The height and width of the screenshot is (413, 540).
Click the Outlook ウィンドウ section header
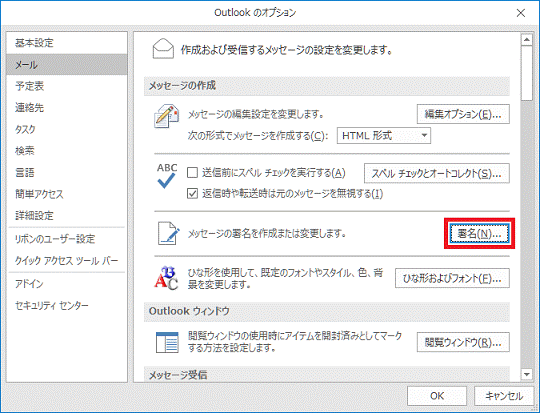click(x=326, y=311)
